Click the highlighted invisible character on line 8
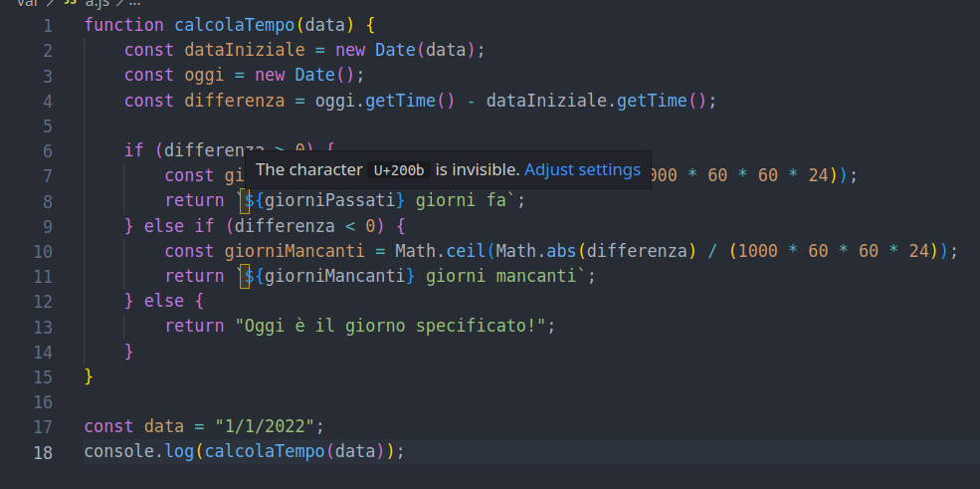980x489 pixels. (245, 201)
